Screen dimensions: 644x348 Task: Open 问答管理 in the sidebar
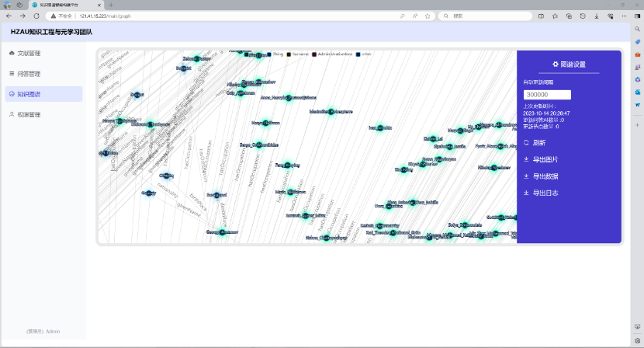tap(29, 74)
